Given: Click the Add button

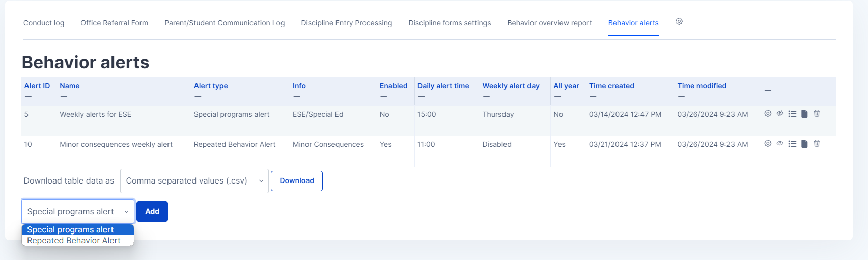Looking at the screenshot, I should [152, 212].
